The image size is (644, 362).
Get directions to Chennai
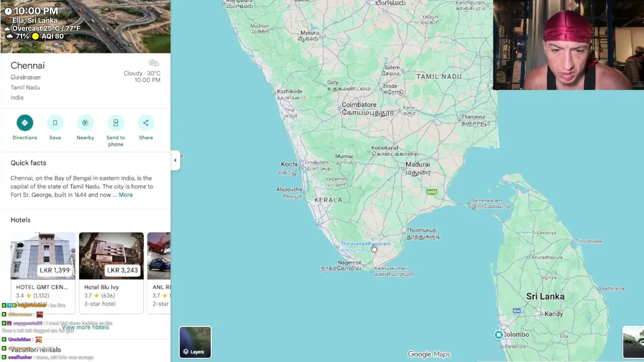(25, 123)
